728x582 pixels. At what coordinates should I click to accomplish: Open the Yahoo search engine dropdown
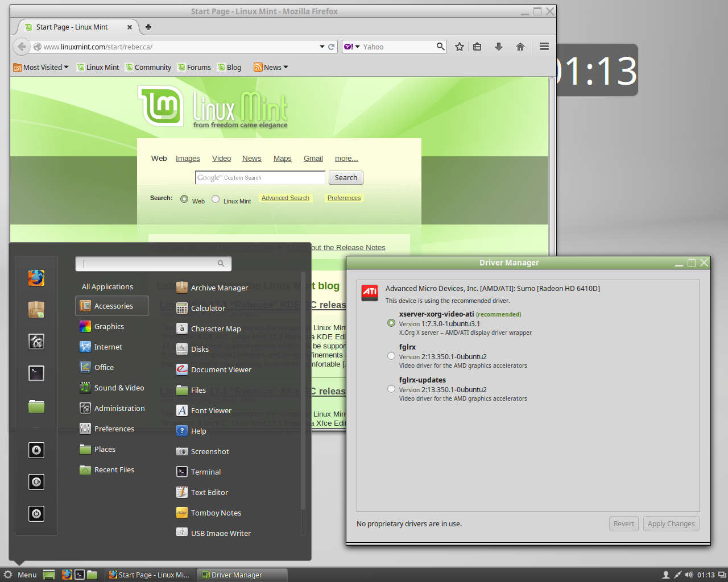pyautogui.click(x=352, y=47)
